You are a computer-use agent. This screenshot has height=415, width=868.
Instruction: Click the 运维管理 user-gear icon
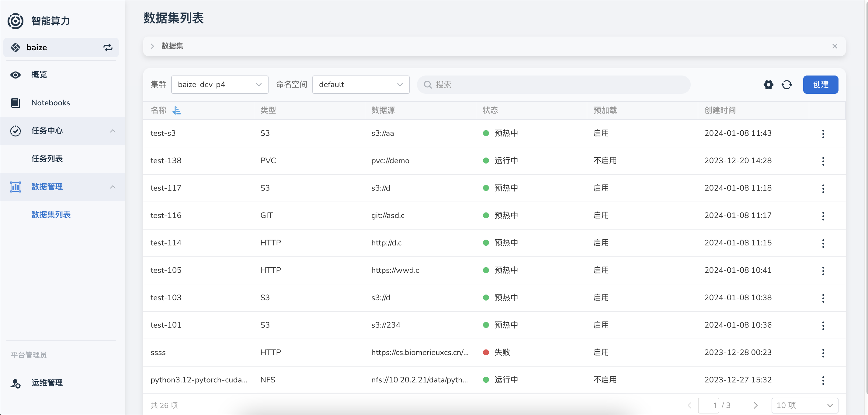(x=16, y=383)
